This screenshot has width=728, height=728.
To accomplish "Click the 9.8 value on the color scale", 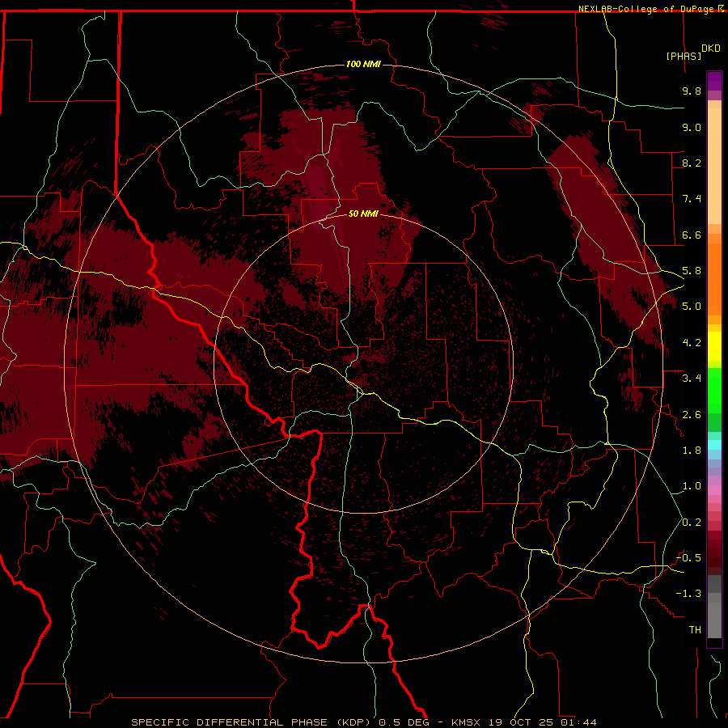I will coord(692,91).
